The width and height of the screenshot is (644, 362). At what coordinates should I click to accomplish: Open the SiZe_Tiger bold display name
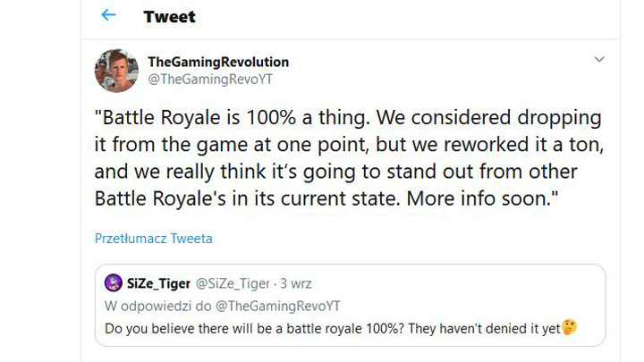pyautogui.click(x=159, y=283)
